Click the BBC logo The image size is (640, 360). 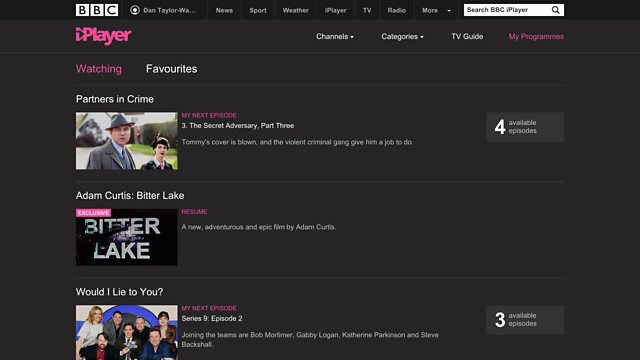pos(97,10)
